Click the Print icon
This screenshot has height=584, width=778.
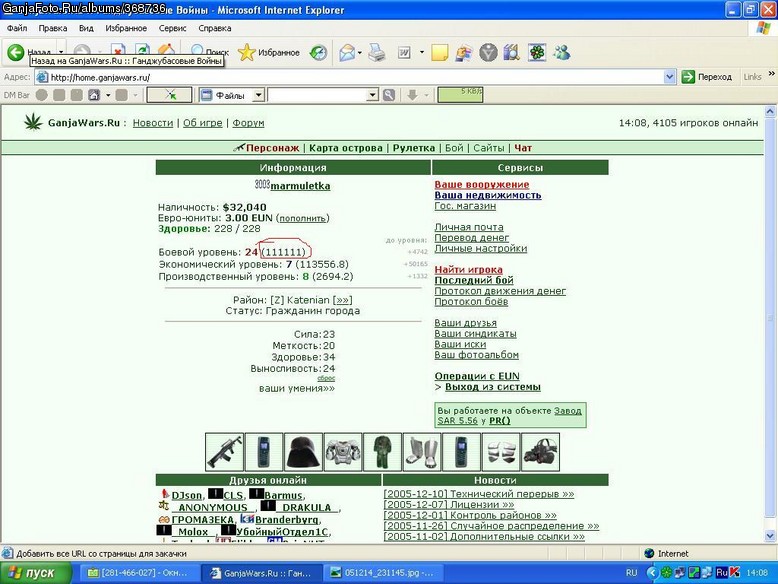[x=377, y=52]
